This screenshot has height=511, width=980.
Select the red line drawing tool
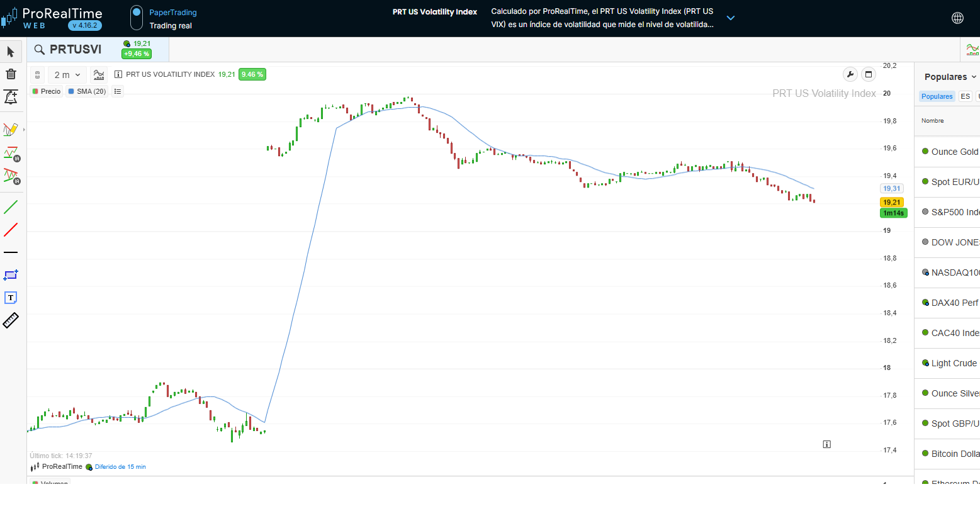[x=11, y=230]
